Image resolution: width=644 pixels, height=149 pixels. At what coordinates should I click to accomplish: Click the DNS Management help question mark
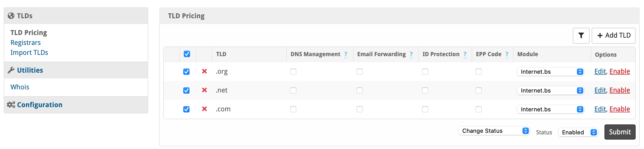pos(346,54)
